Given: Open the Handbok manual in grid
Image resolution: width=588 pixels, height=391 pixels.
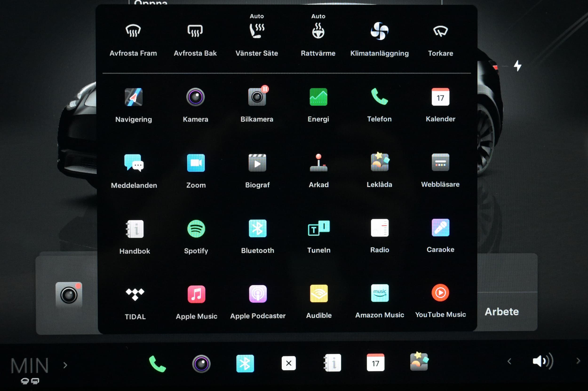Looking at the screenshot, I should [x=135, y=229].
